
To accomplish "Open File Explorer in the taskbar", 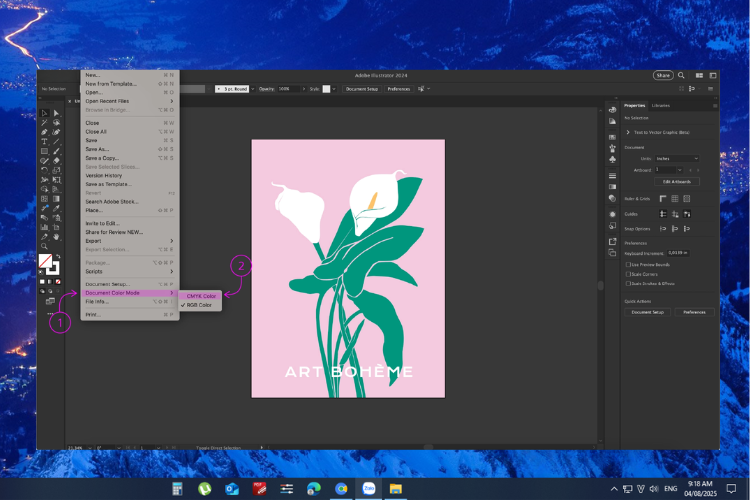I will pyautogui.click(x=396, y=489).
